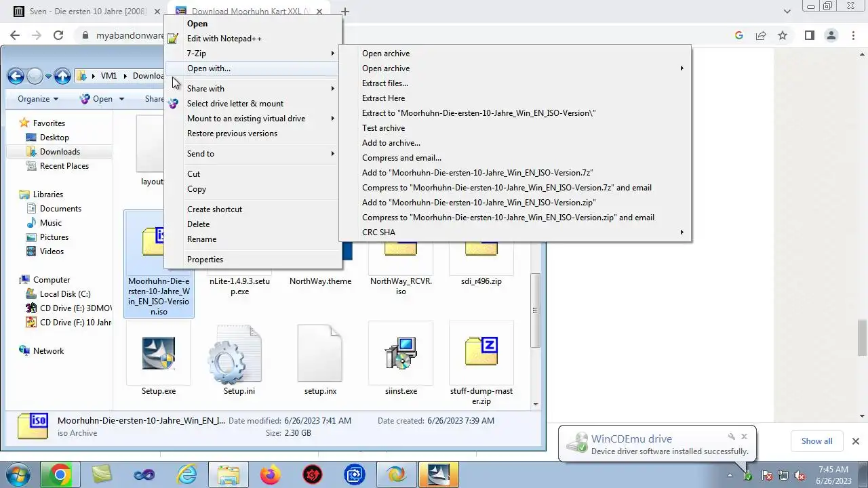Viewport: 868px width, 488px height.
Task: Select Desktop in Favorites
Action: [54, 138]
